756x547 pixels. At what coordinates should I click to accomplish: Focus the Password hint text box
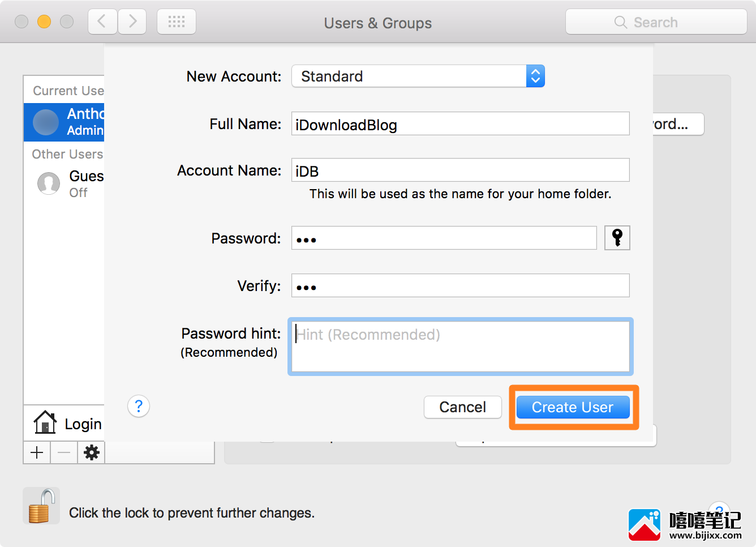461,347
